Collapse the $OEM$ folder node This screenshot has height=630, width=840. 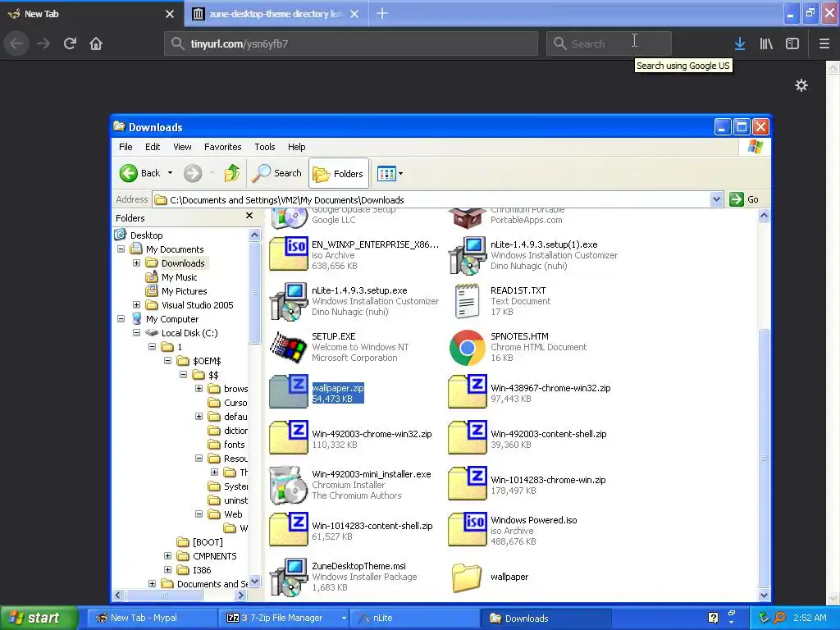[x=167, y=361]
